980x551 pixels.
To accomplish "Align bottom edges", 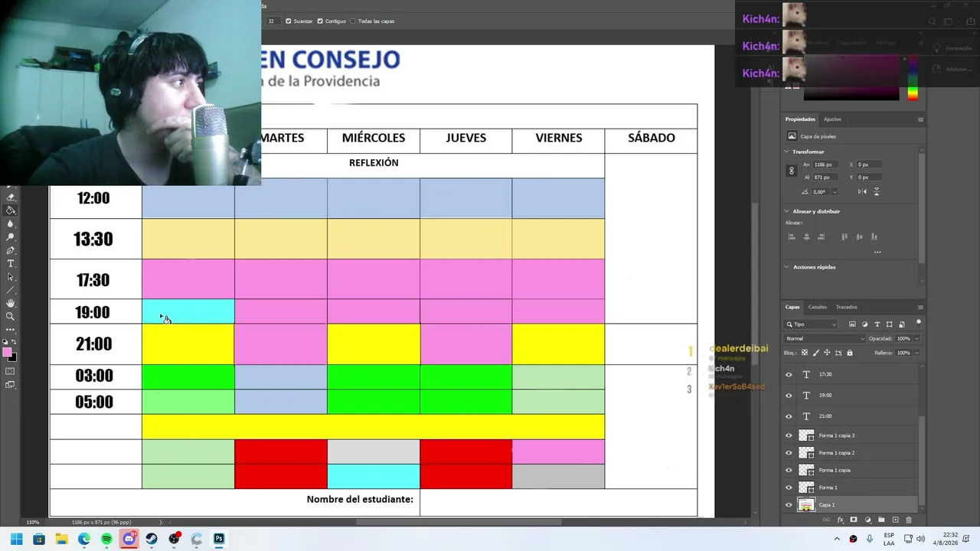I will point(874,237).
